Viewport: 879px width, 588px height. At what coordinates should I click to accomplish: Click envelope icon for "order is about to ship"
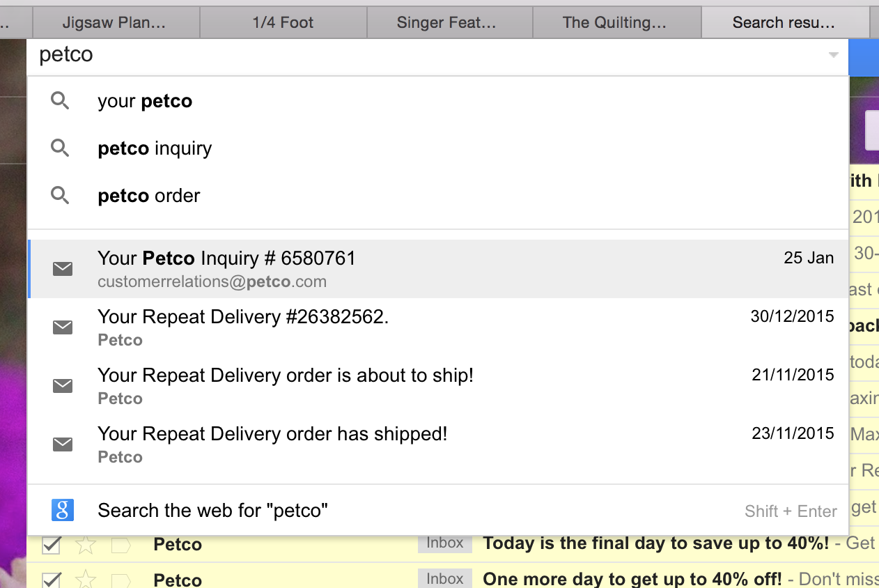click(63, 386)
